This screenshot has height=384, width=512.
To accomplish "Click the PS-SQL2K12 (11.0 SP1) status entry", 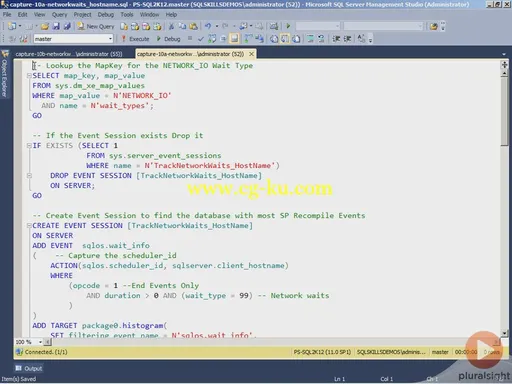I will tap(322, 352).
